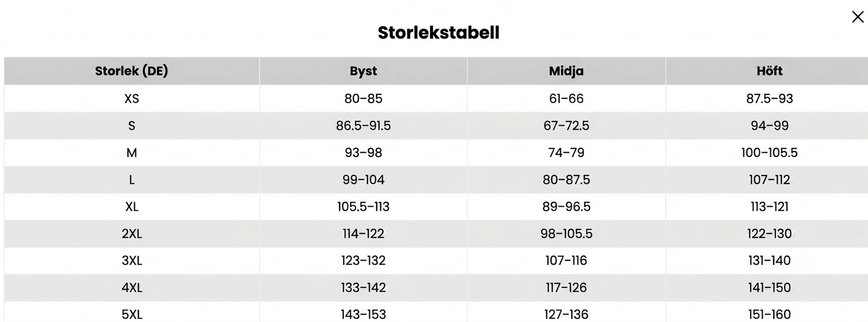Click the Byst column header

363,71
